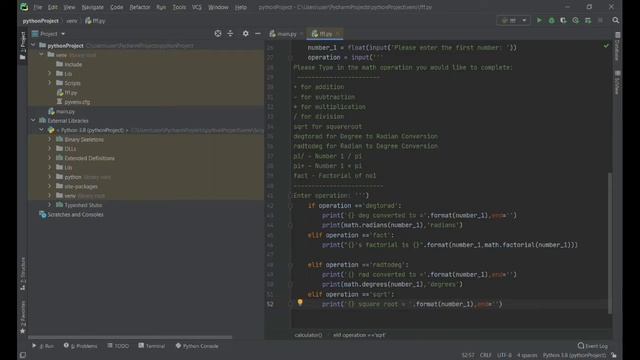The width and height of the screenshot is (640, 360).
Task: Click the PyCharm logo icon
Action: [24, 7]
